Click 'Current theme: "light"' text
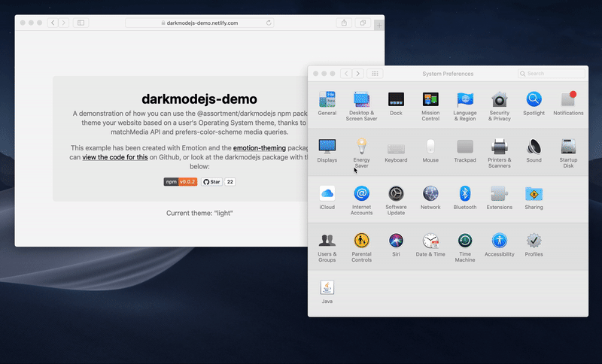 [x=199, y=213]
